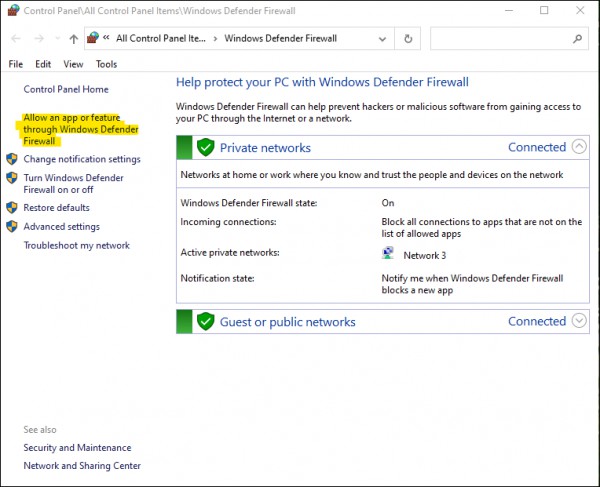
Task: Minimize the Firewall window
Action: tap(509, 10)
